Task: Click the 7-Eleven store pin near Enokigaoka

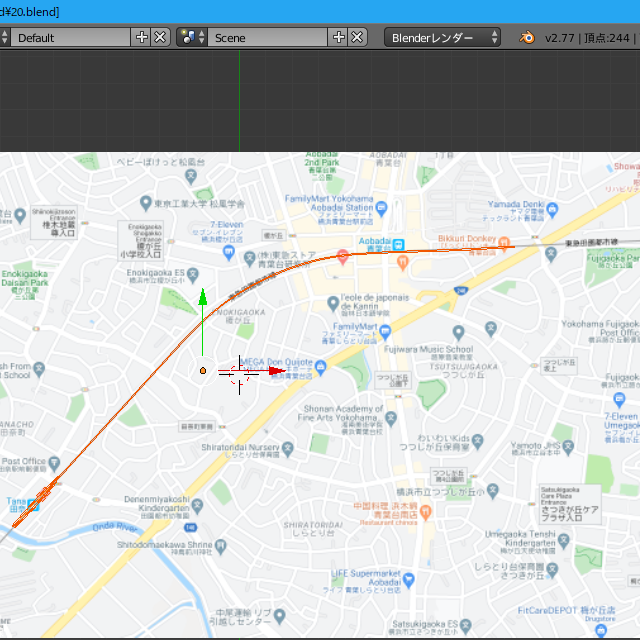Action: coord(229,252)
